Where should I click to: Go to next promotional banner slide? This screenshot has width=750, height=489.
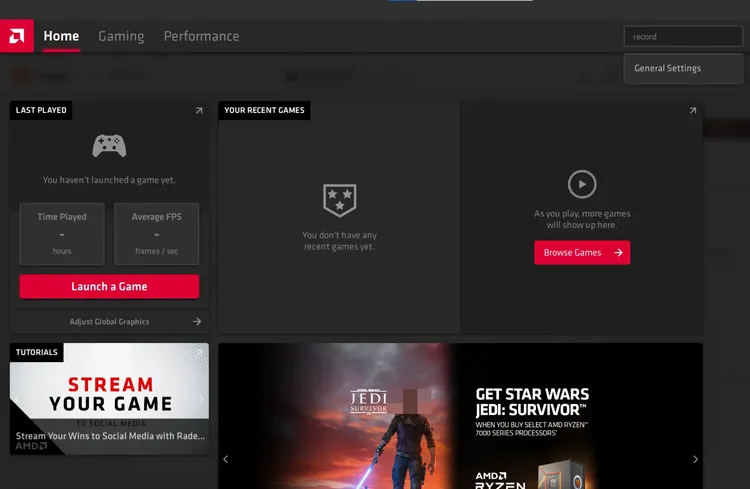pos(695,459)
